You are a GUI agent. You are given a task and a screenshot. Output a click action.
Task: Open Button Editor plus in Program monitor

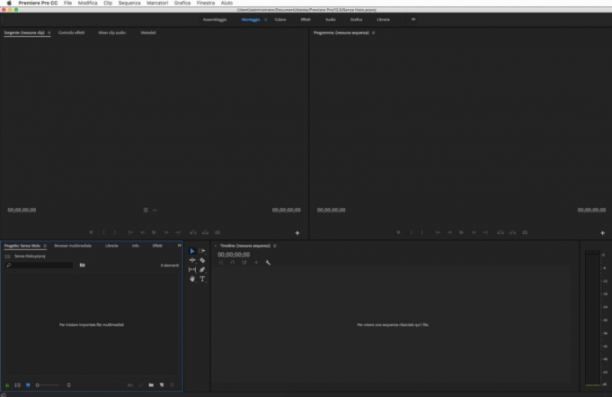coord(603,233)
